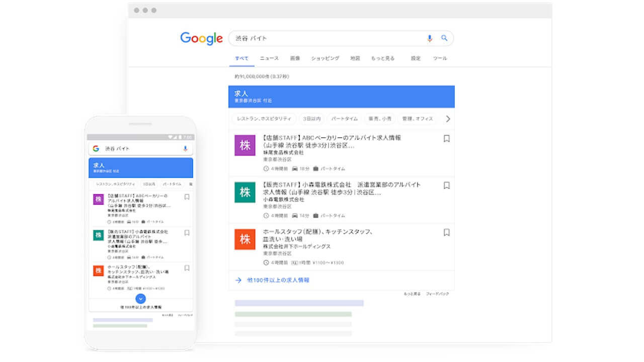Toggle the bookmark on the ABC ベーカリー job
The image size is (644, 362).
pyautogui.click(x=446, y=138)
